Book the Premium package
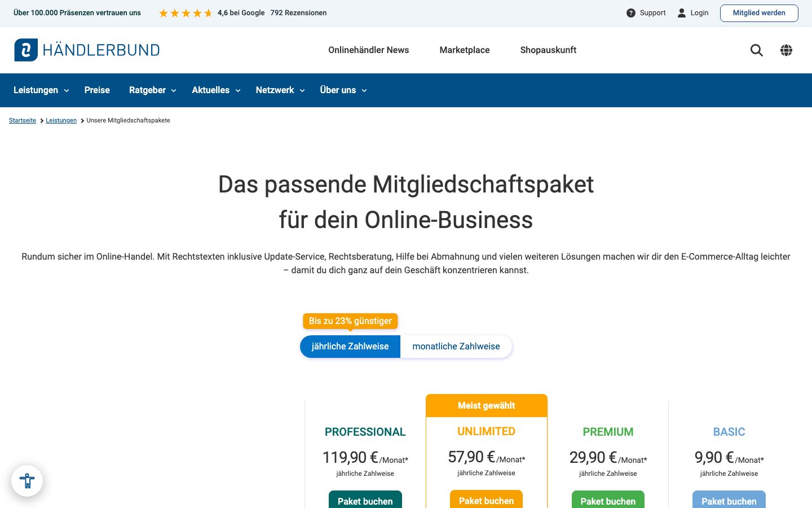 [x=608, y=500]
